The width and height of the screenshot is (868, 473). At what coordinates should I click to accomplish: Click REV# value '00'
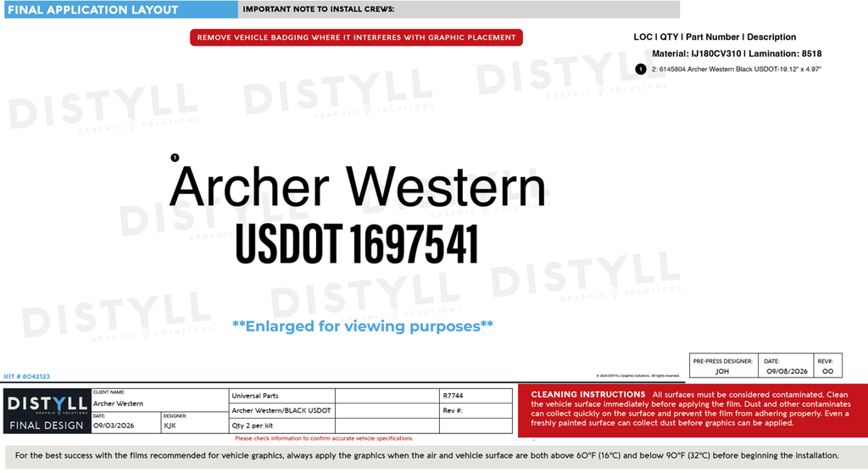click(827, 371)
